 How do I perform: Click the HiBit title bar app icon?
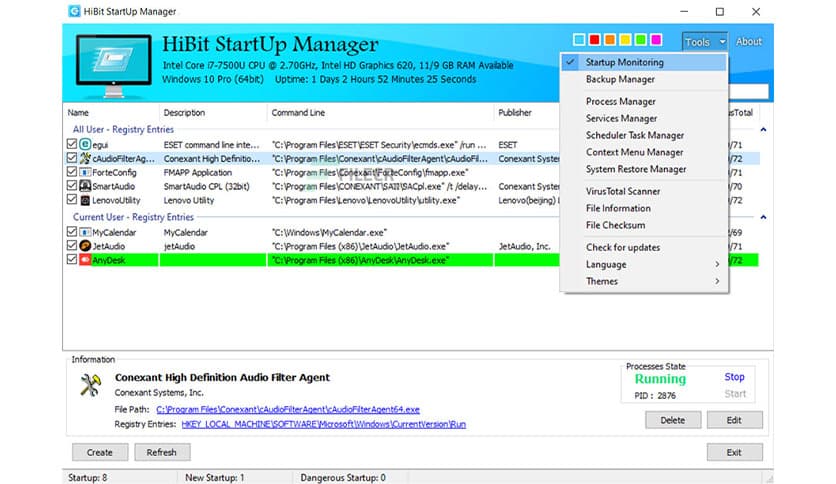74,11
